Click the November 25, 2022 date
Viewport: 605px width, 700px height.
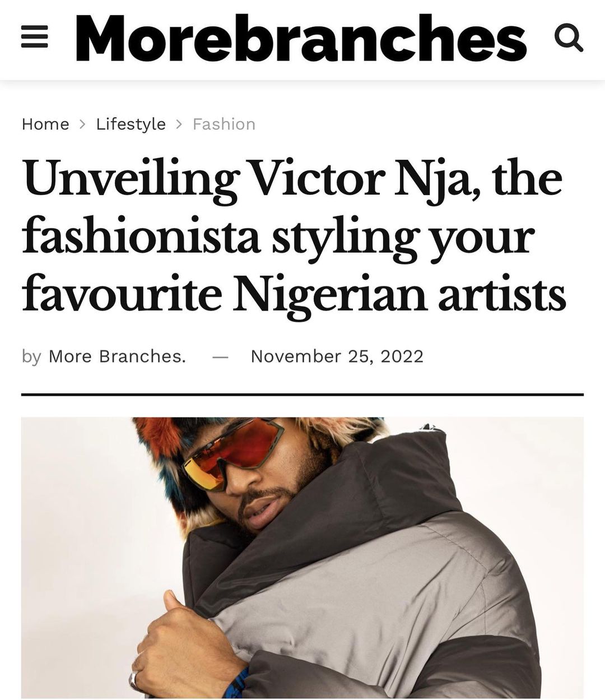337,356
